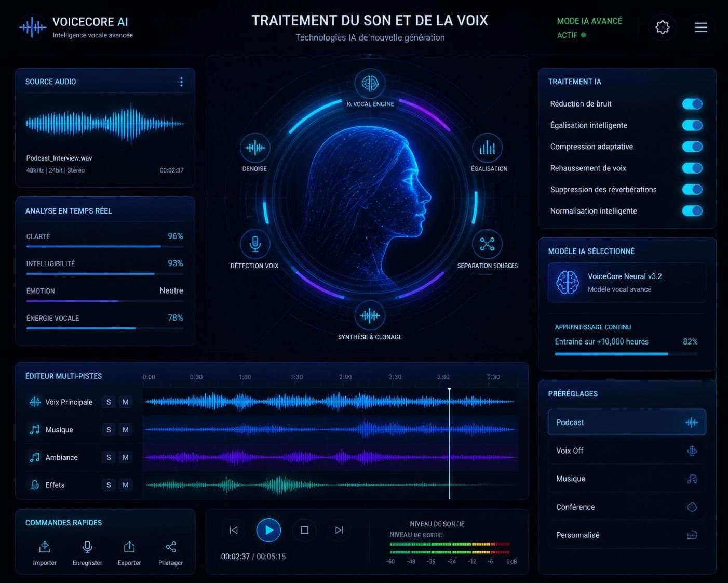The width and height of the screenshot is (728, 583).
Task: Toggle Compression adaptative switch
Action: point(692,147)
